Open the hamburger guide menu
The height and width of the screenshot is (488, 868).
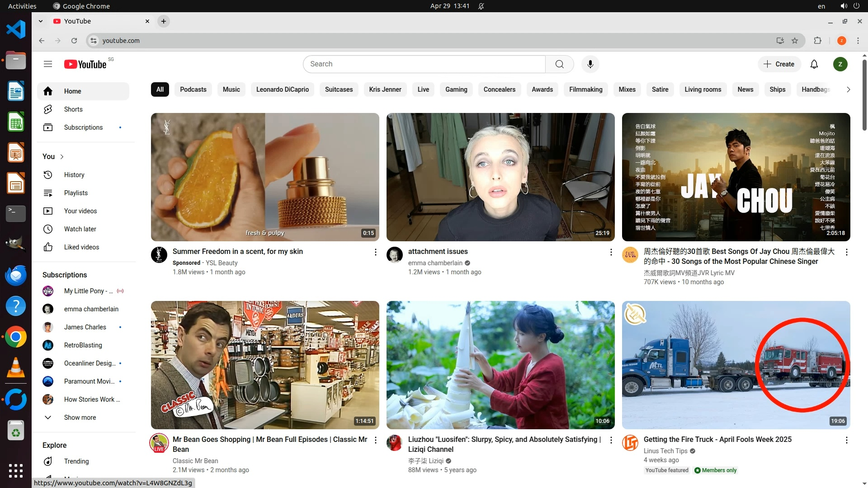pos(48,64)
